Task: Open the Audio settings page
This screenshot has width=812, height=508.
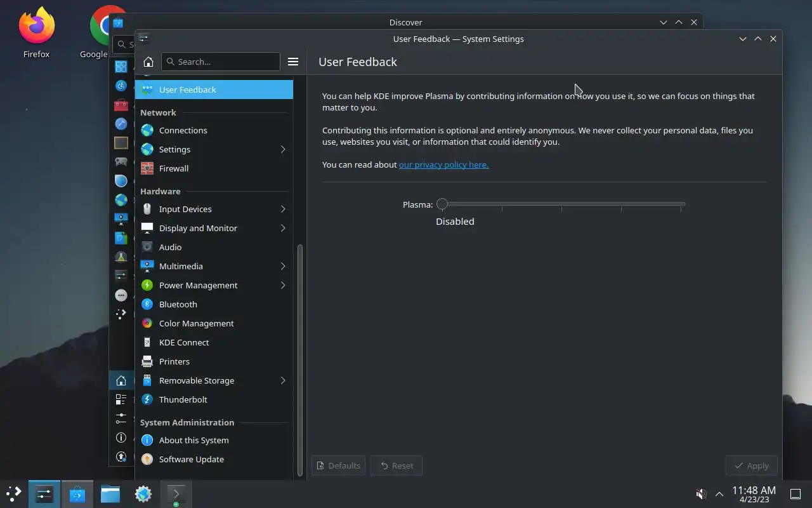Action: pos(214,247)
